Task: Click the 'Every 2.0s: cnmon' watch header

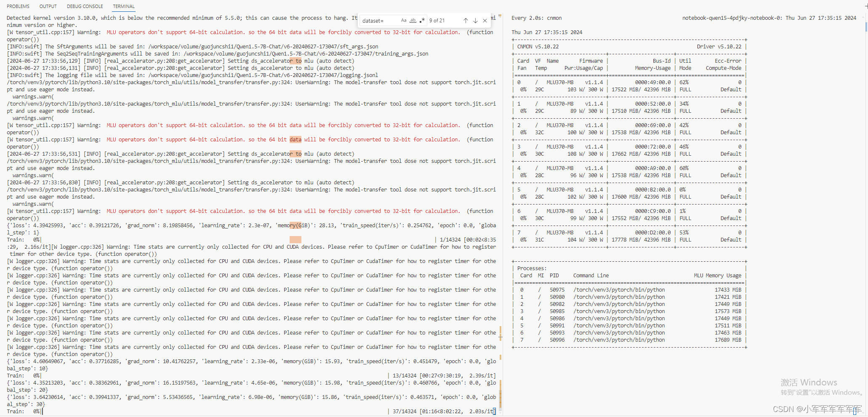Action: [536, 18]
